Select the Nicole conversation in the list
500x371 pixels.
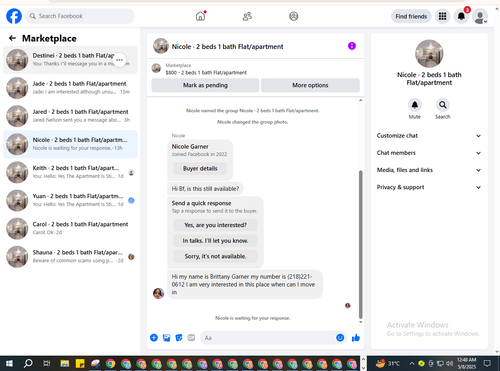click(x=70, y=144)
